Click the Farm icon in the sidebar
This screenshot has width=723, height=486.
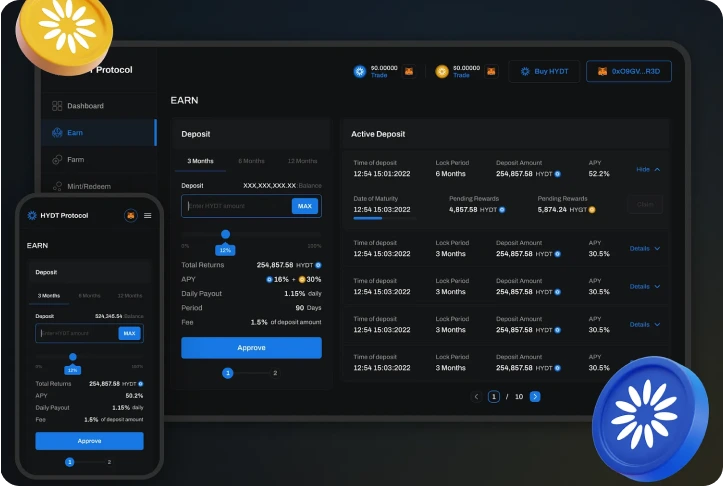pos(57,159)
